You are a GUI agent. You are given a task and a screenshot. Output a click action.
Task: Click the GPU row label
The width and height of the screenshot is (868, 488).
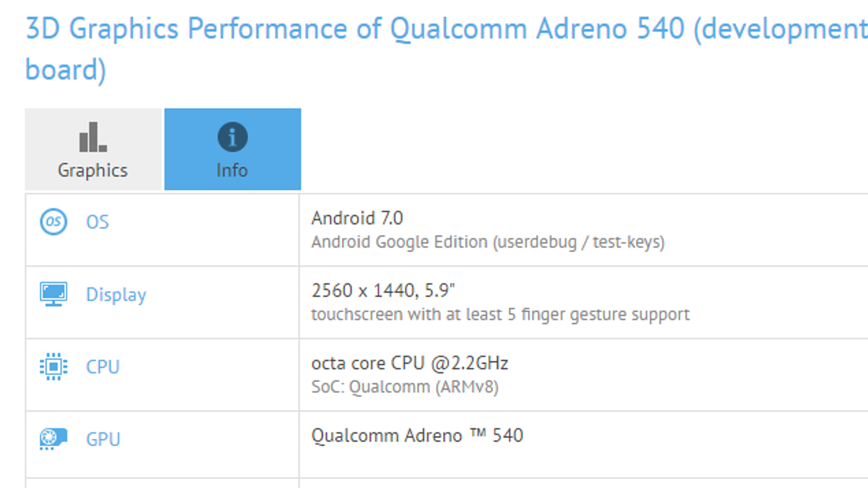pyautogui.click(x=103, y=439)
